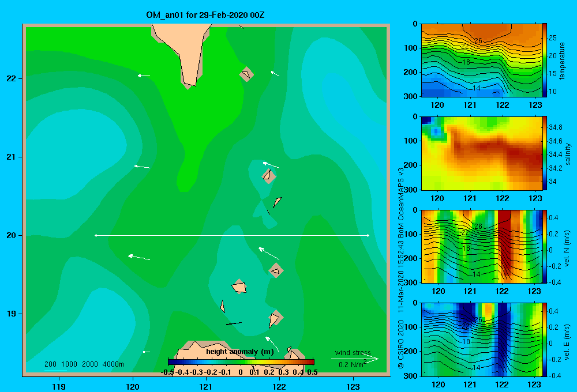Image resolution: width=577 pixels, height=392 pixels.
Task: Click the vel. E color scale bar
Action: [x=545, y=339]
